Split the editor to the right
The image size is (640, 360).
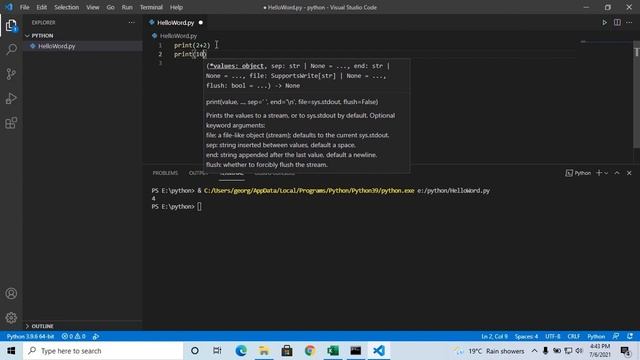617,22
